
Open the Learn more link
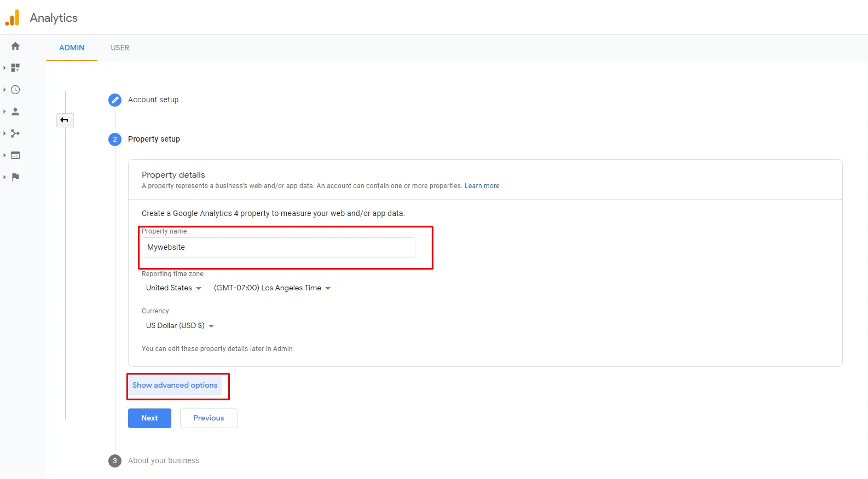tap(482, 186)
